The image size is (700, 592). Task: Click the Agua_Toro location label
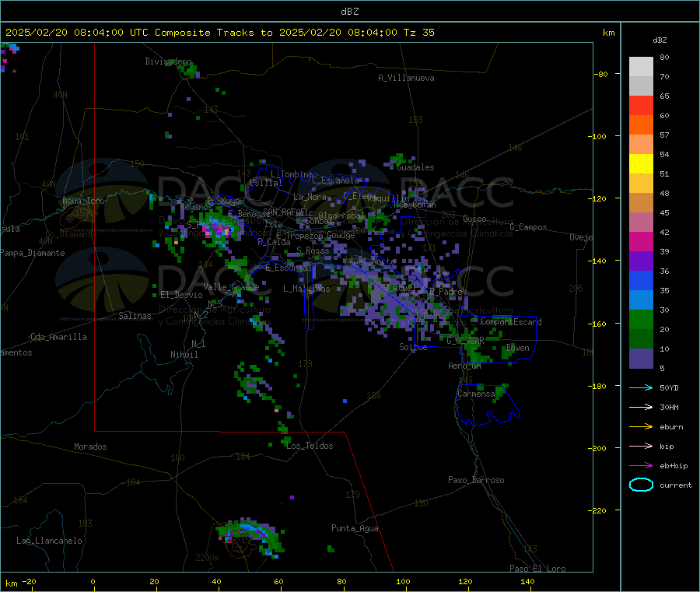83,201
